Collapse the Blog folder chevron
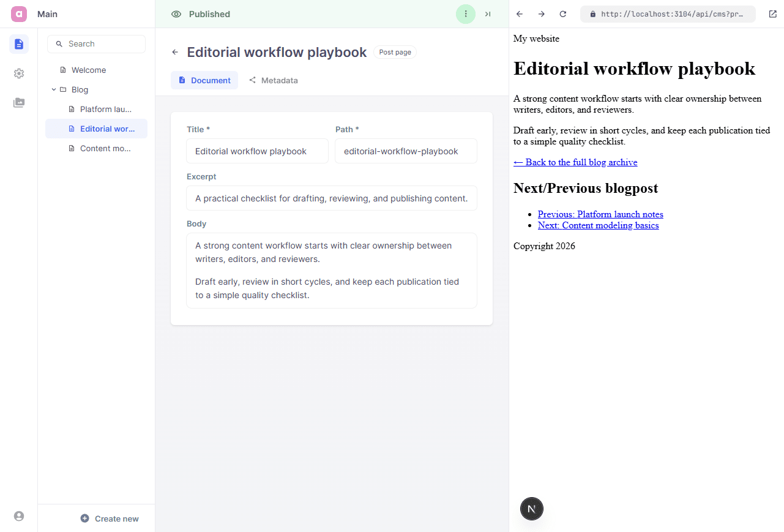This screenshot has height=532, width=784. (x=54, y=90)
